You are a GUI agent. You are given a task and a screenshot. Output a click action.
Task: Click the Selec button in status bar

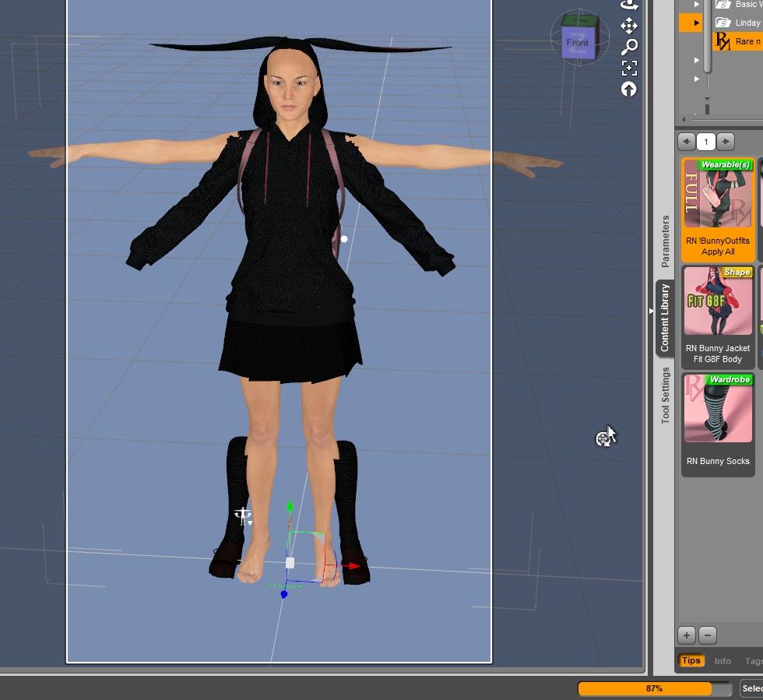(751, 688)
